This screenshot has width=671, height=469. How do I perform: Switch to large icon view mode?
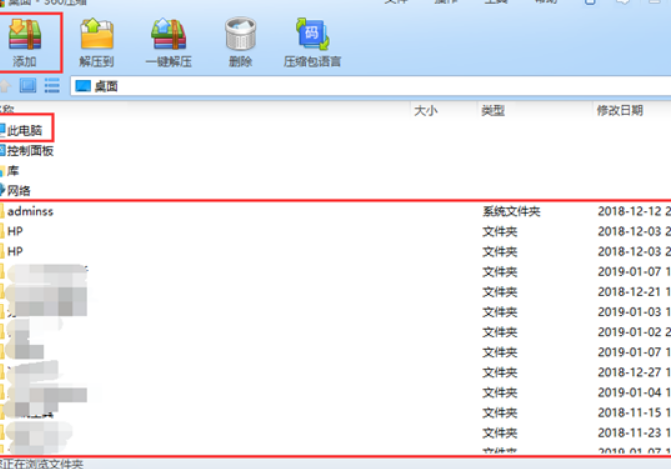coord(28,87)
